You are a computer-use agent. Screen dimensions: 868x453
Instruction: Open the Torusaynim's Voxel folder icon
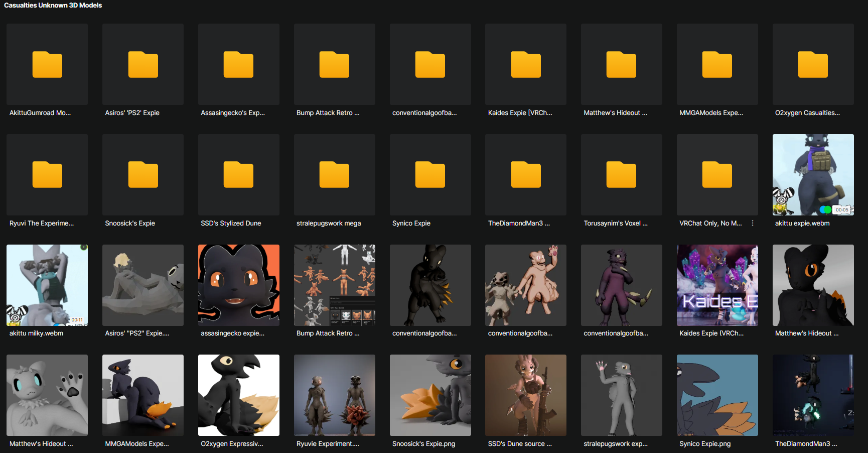point(622,175)
